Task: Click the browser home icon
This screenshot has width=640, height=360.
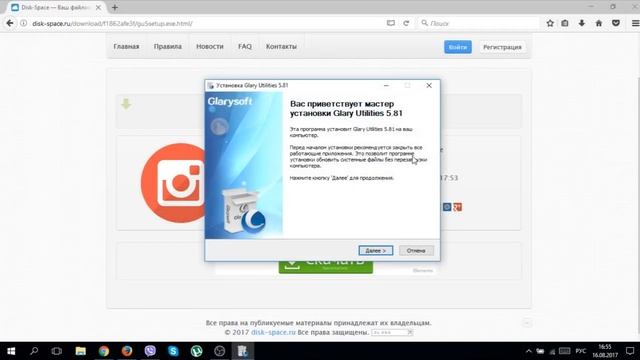Action: [x=599, y=23]
